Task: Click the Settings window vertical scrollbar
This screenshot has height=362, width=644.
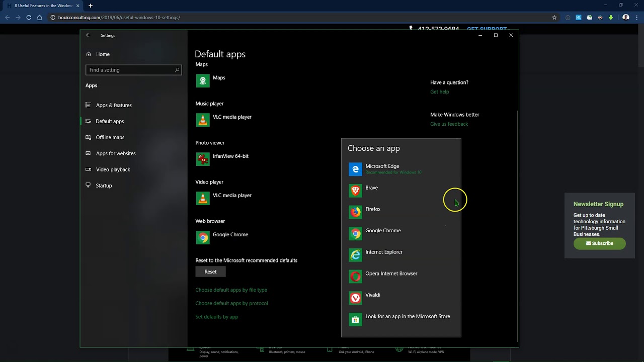Action: (518, 225)
